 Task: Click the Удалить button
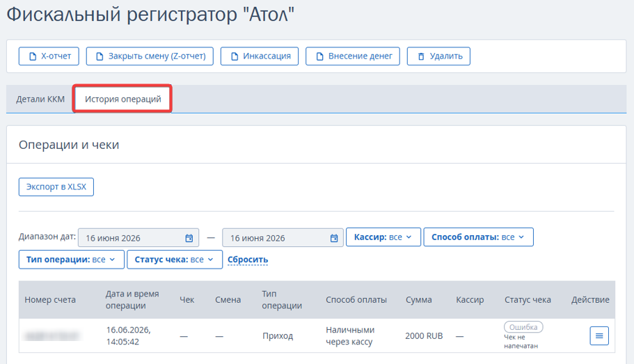click(438, 56)
